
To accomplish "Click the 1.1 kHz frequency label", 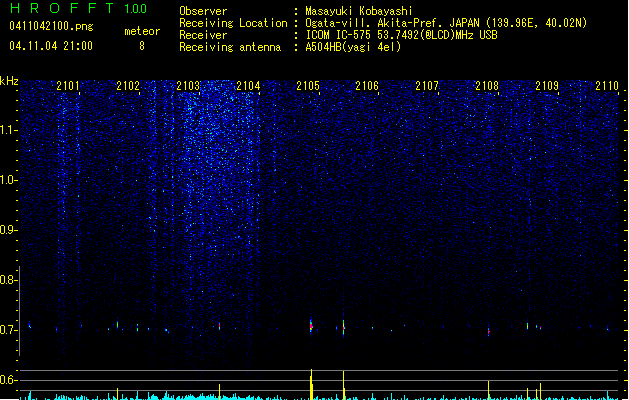I will coord(8,130).
